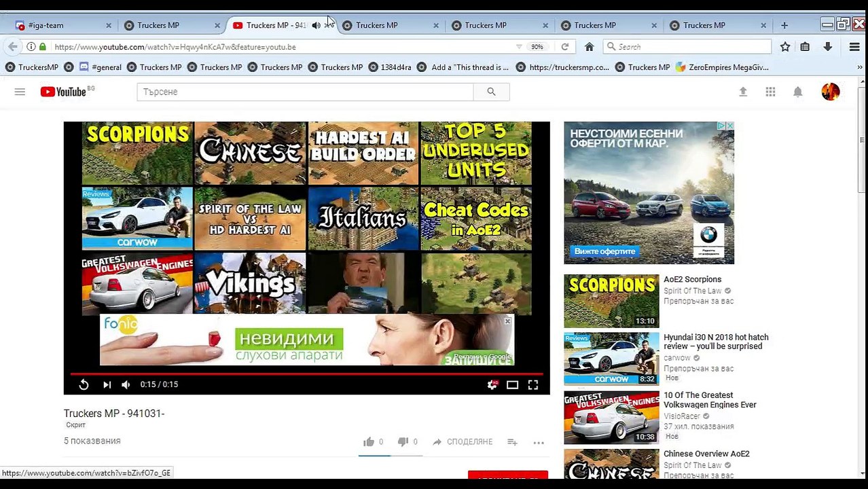Open the Add a "This thread is" bookmark

pos(463,67)
